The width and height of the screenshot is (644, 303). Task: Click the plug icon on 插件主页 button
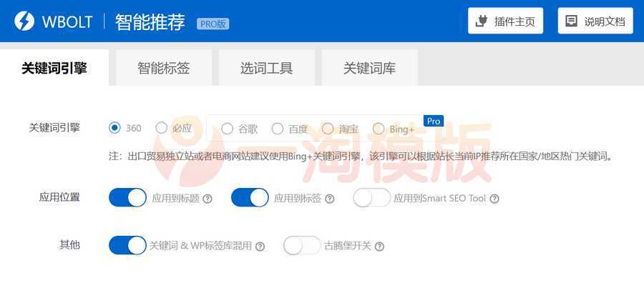coord(481,21)
